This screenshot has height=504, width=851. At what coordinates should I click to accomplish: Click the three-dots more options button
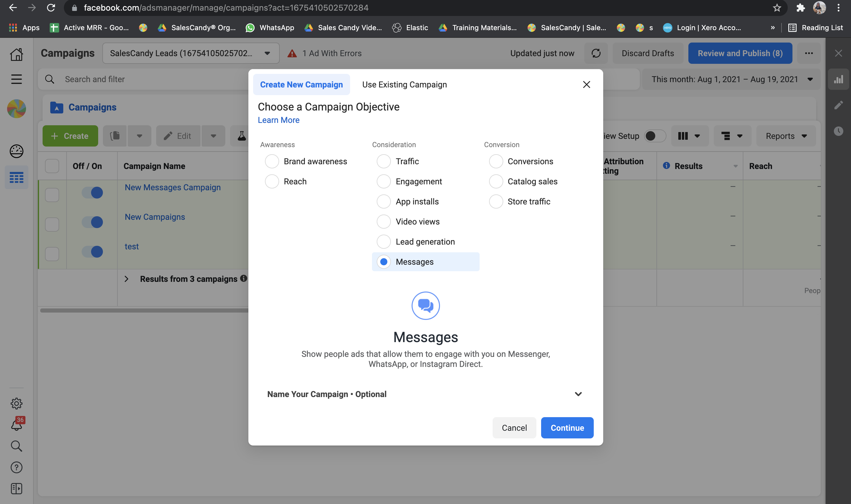809,53
